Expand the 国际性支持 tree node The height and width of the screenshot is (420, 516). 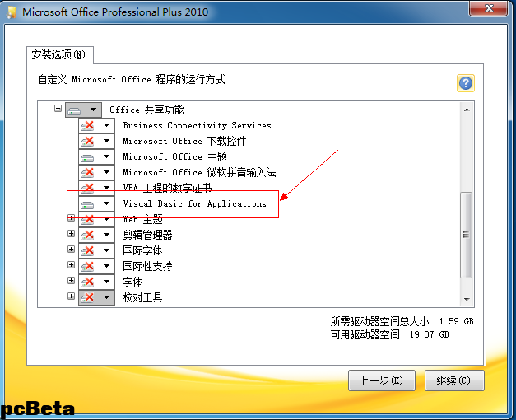point(71,265)
